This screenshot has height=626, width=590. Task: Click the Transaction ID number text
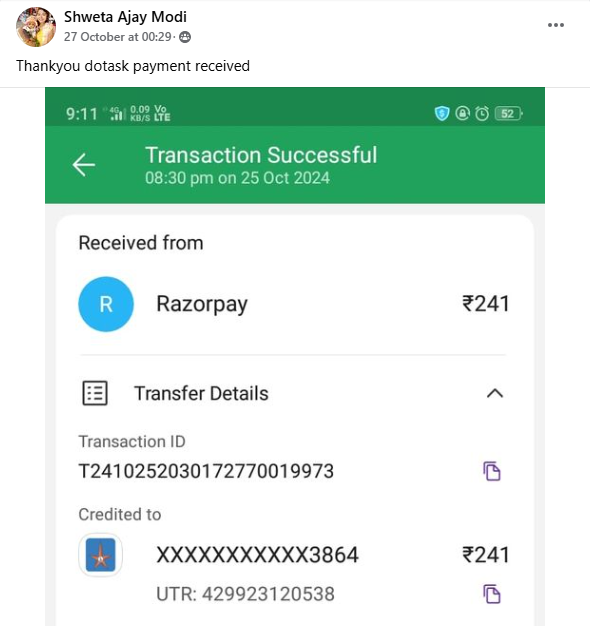206,471
